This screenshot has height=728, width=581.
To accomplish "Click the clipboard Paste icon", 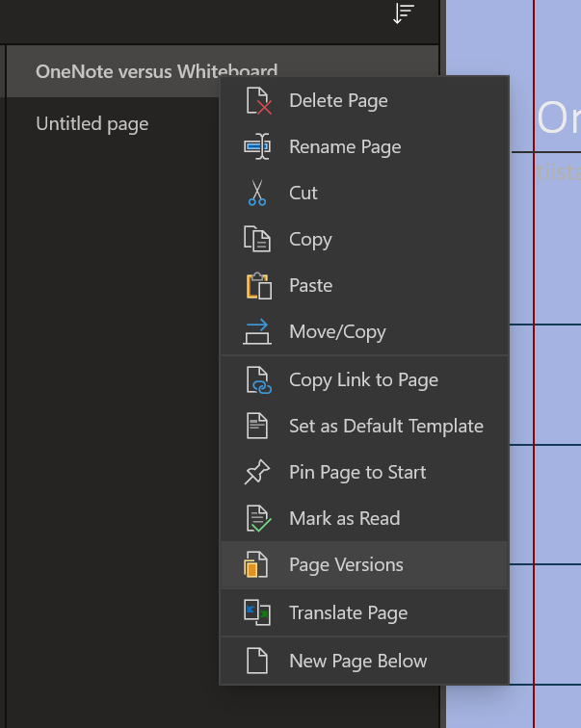I will (x=257, y=286).
